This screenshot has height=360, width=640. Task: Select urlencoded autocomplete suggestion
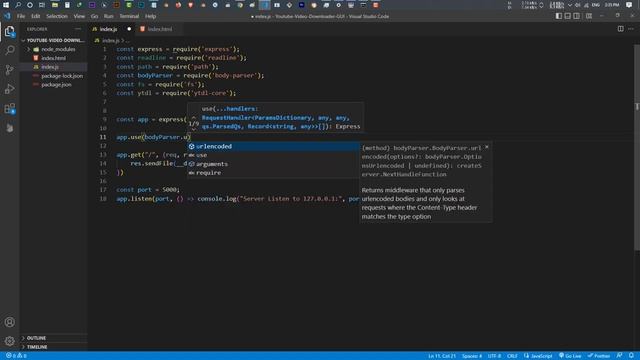[273, 146]
